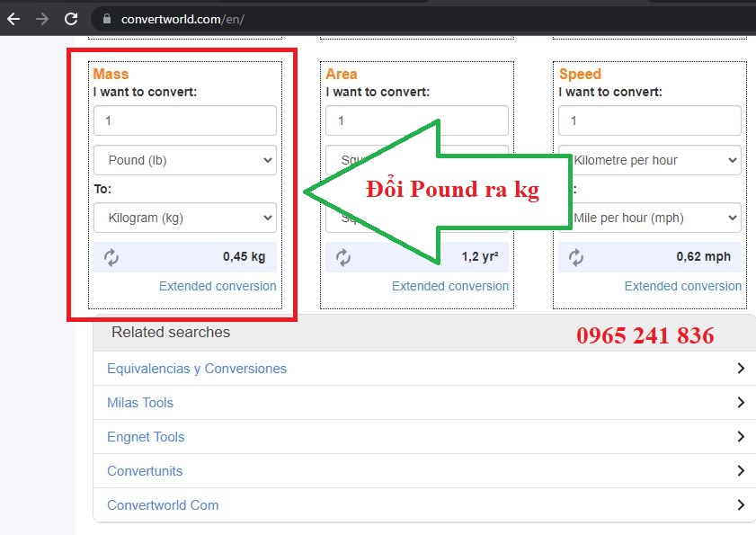Open the Pound (lb) unit dropdown

pos(184,159)
